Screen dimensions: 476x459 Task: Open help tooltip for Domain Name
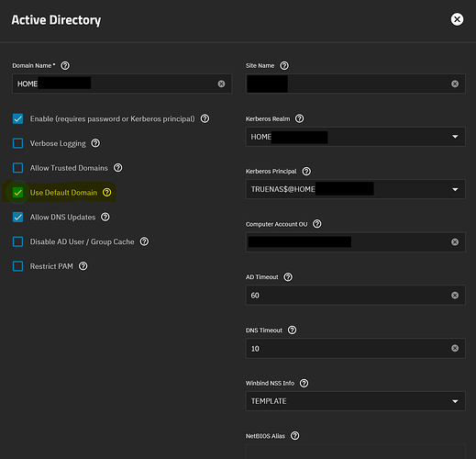[x=65, y=66]
